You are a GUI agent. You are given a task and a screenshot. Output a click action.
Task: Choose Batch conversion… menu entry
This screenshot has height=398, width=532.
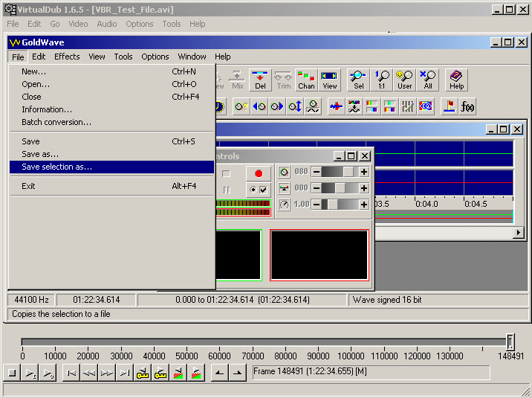click(x=111, y=122)
